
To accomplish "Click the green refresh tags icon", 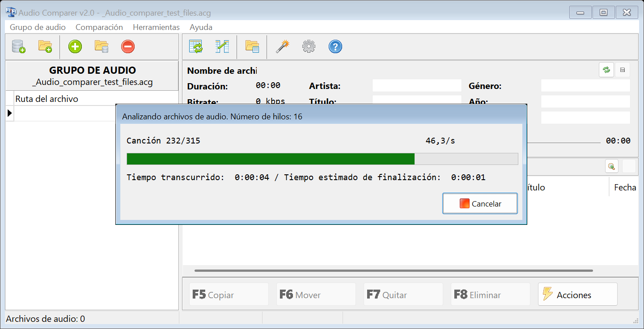I will click(x=606, y=70).
